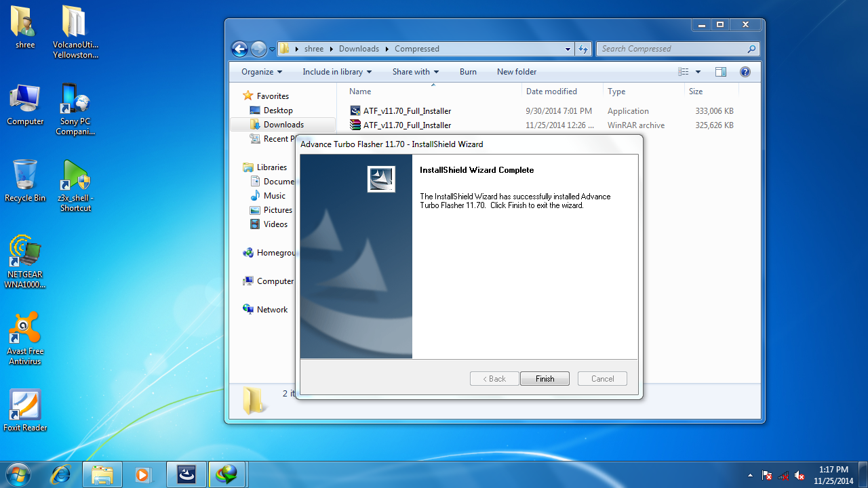Click the New folder button
The image size is (868, 488).
click(x=517, y=72)
